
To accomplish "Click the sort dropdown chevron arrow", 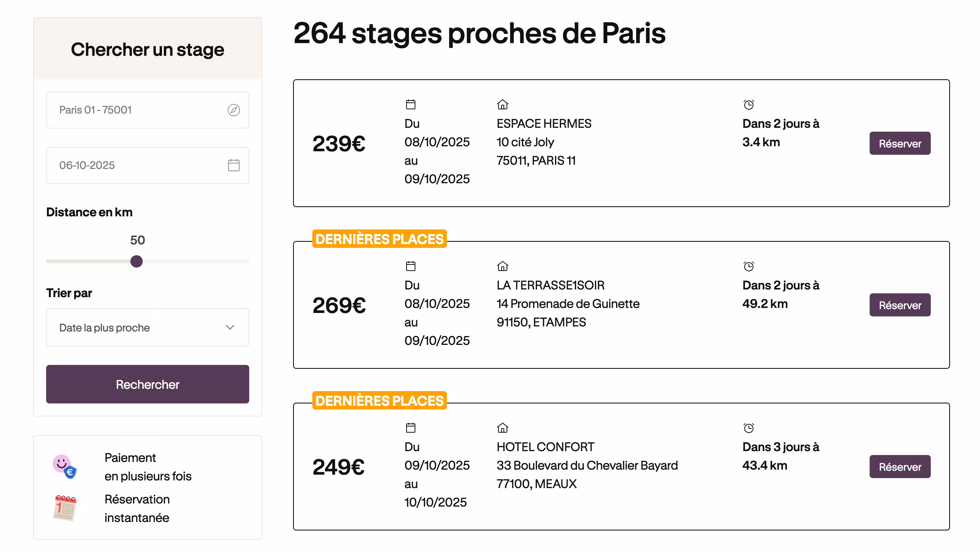I will pos(230,327).
